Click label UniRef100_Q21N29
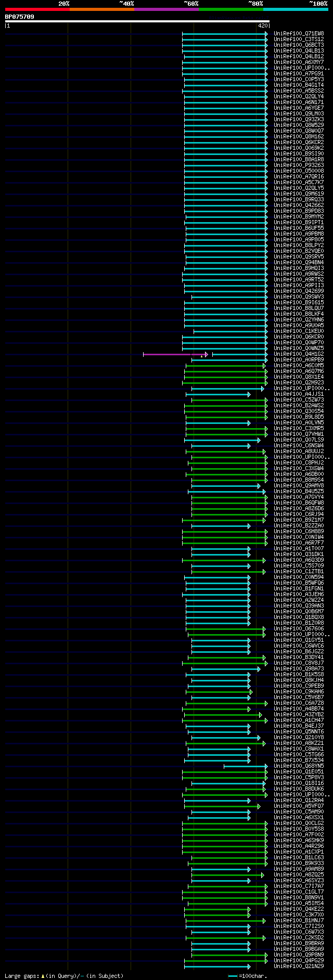Image resolution: width=333 pixels, height=980 pixels. pyautogui.click(x=299, y=966)
